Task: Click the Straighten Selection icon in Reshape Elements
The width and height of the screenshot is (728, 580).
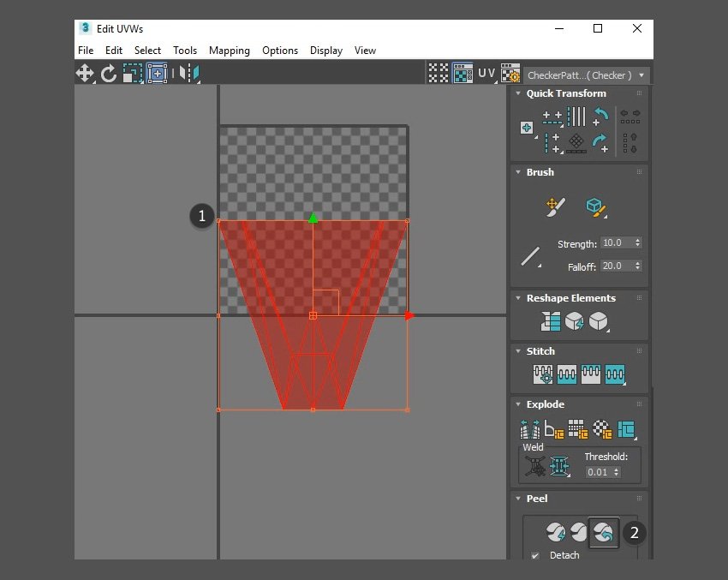Action: point(550,321)
